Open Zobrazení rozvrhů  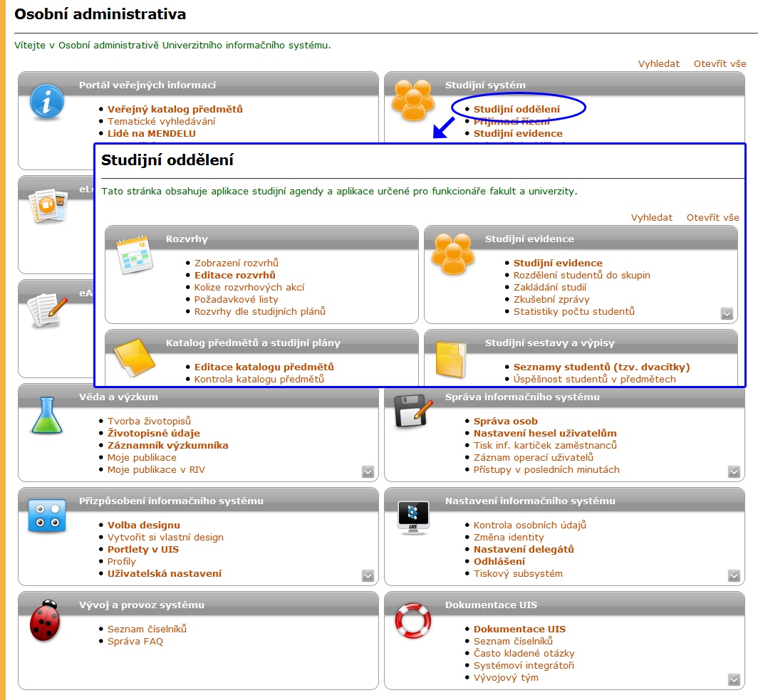237,263
